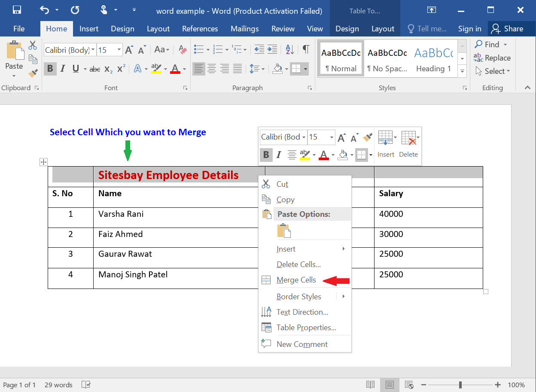The image size is (536, 392).
Task: Apply red font color in ribbon
Action: coord(175,69)
